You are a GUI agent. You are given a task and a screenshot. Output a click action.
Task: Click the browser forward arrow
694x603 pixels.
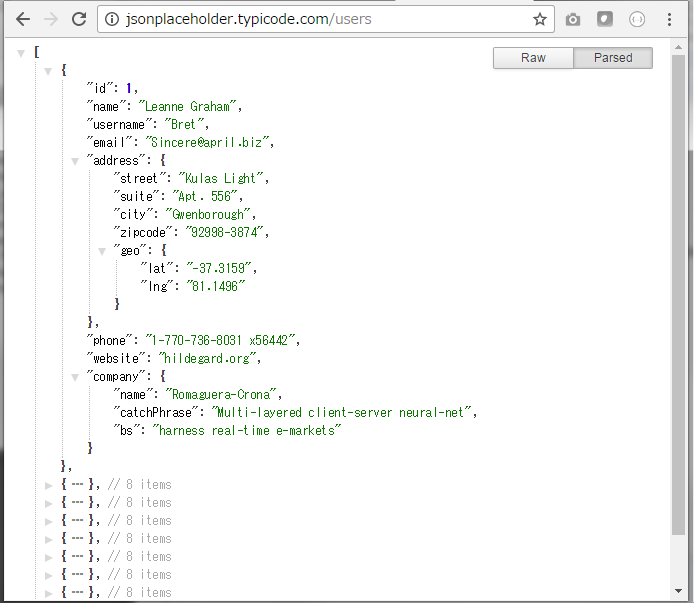pyautogui.click(x=51, y=19)
